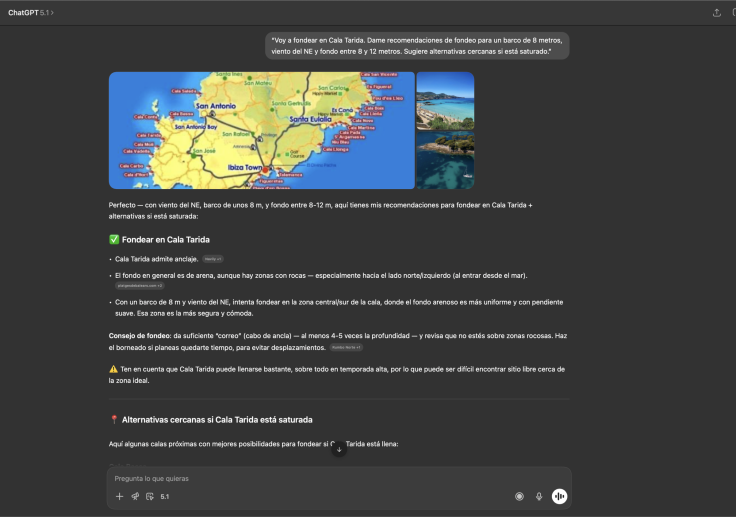Focus the 'Pregunta lo que quieras' input
The image size is (736, 517).
click(300, 478)
